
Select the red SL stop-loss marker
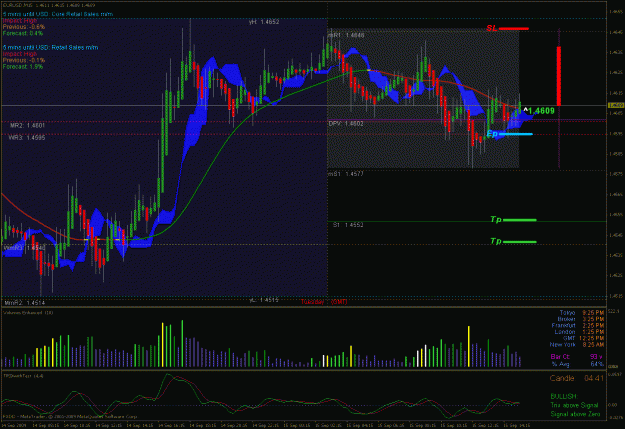click(507, 28)
